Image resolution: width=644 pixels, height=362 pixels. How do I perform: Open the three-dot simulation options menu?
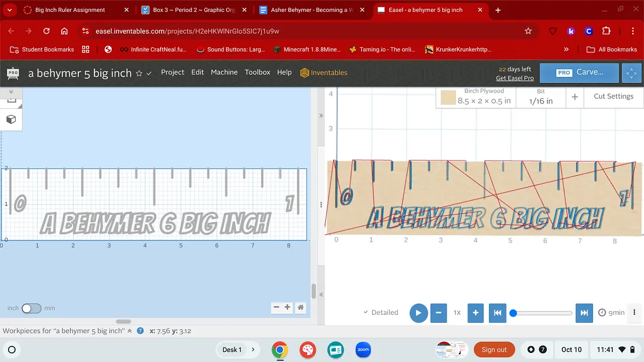(x=634, y=313)
